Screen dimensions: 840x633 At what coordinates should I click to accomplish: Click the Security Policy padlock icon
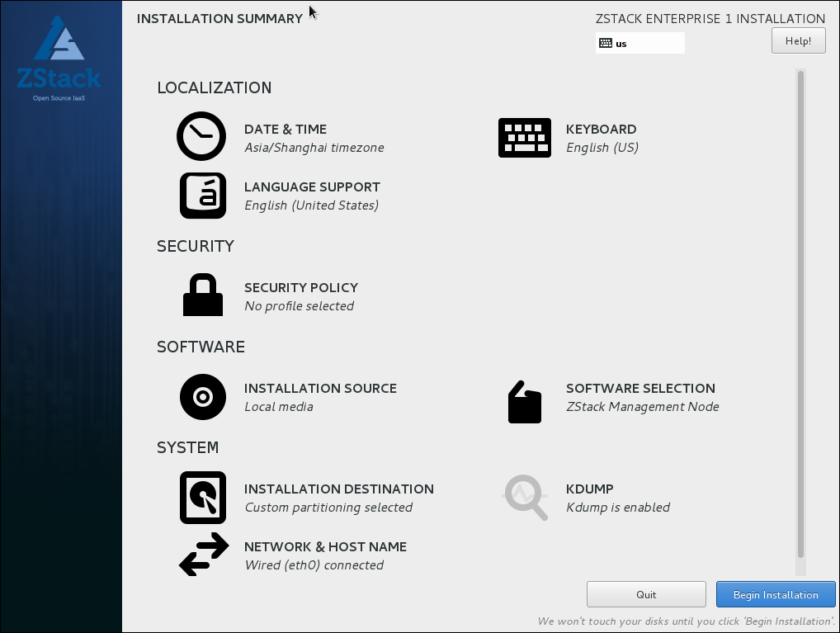point(203,295)
